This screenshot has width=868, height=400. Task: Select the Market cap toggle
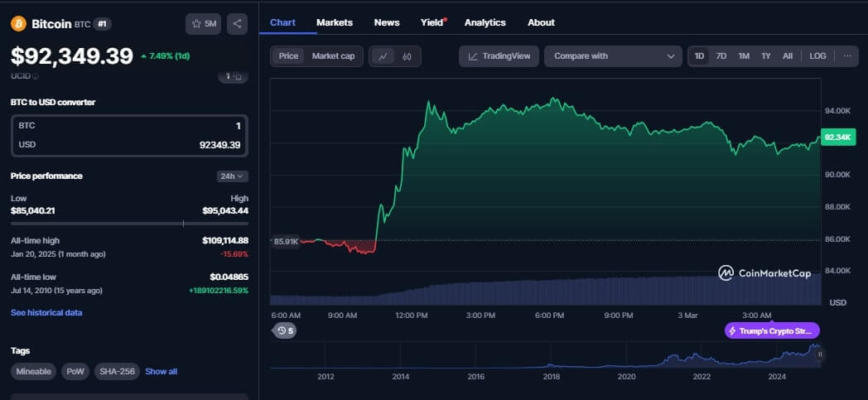[333, 55]
